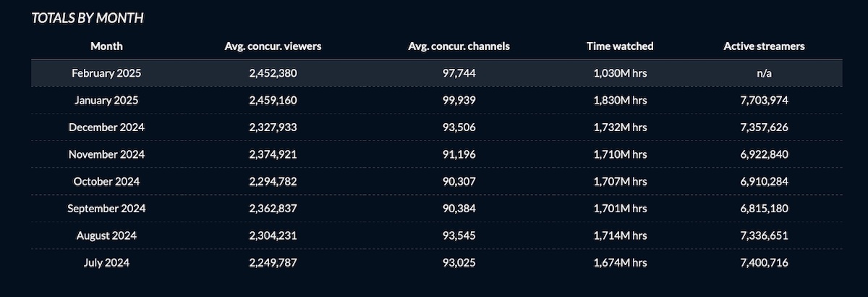This screenshot has width=868, height=297.
Task: Select the 1,830M hrs time watched cell
Action: [x=620, y=101]
